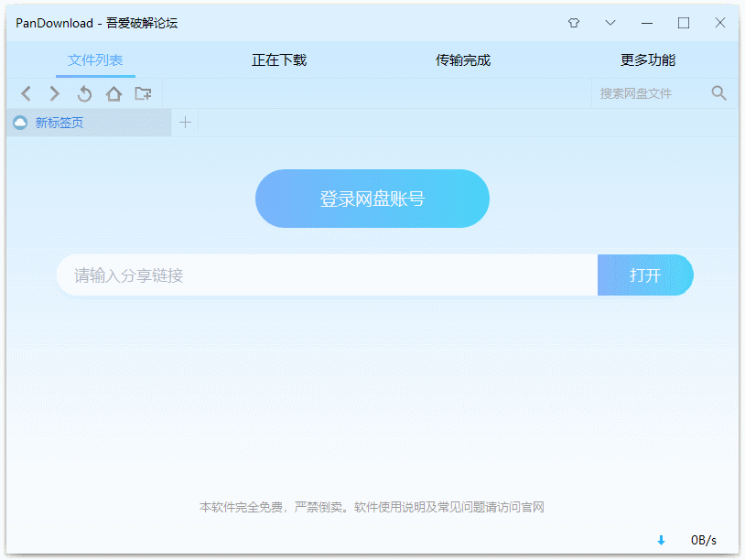This screenshot has width=745, height=560.
Task: Open the main menu via the title bar chevron
Action: 610,22
